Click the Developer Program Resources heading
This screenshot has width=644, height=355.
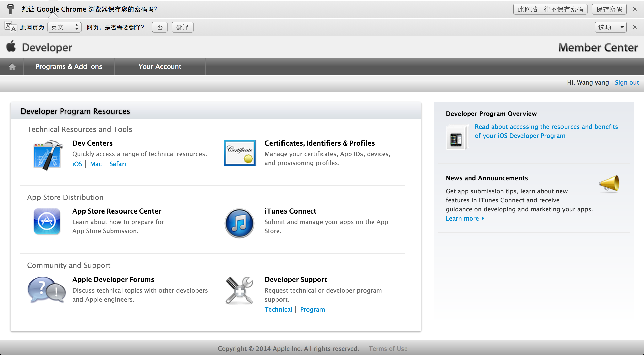pyautogui.click(x=75, y=111)
